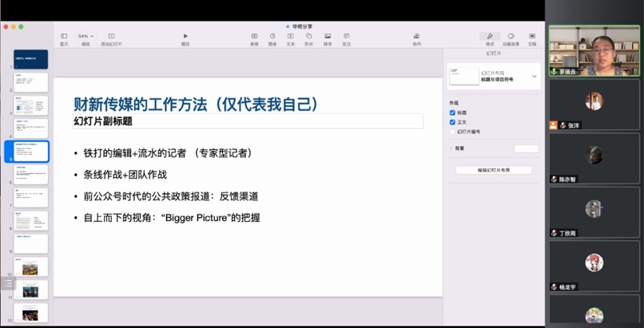Select slide 6 thumbnail in navigator
The image size is (644, 328).
tap(31, 175)
